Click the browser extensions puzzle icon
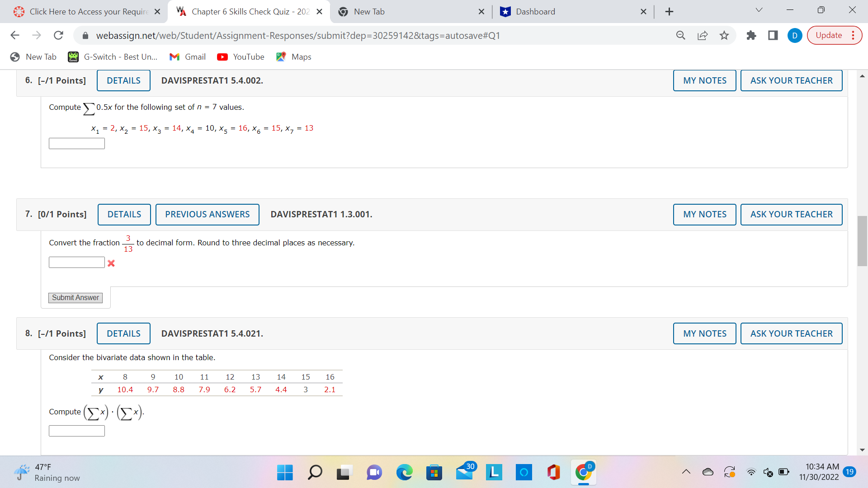This screenshot has width=868, height=488. coord(751,35)
